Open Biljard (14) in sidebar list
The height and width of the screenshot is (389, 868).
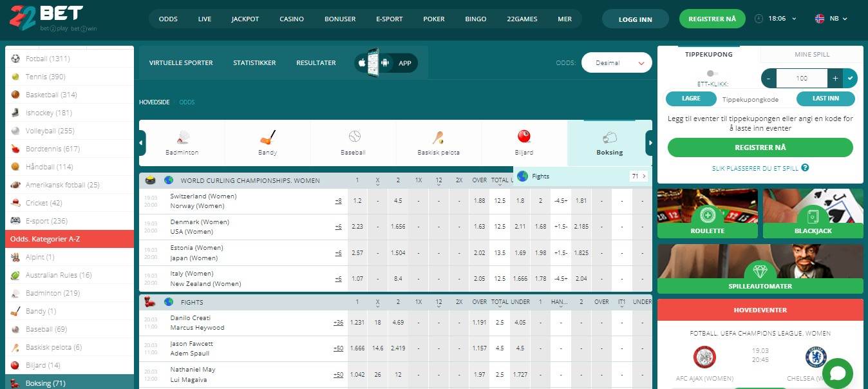click(x=70, y=365)
